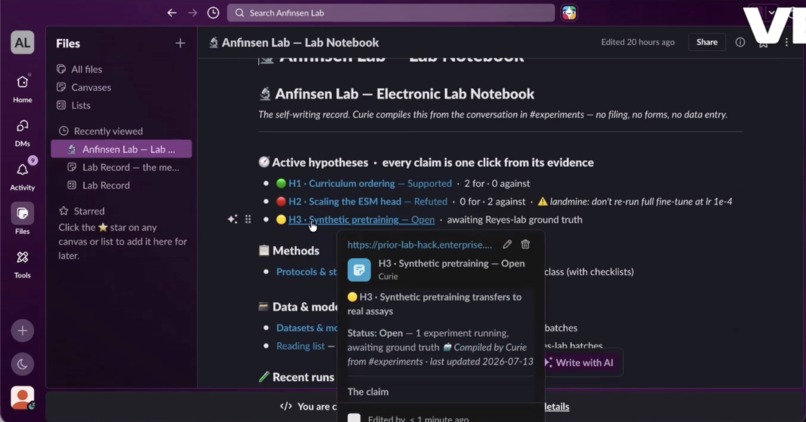This screenshot has width=806, height=422.
Task: Go forward with the right arrow
Action: pos(192,13)
